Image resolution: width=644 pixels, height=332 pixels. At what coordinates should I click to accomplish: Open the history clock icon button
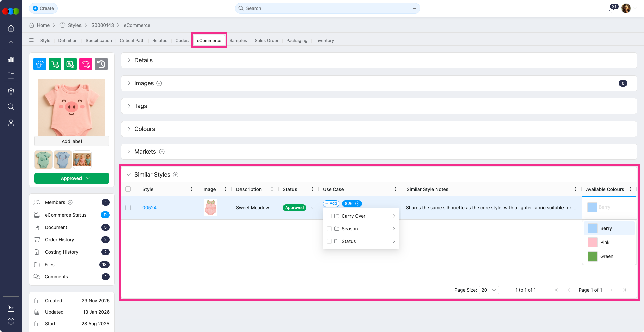tap(101, 64)
